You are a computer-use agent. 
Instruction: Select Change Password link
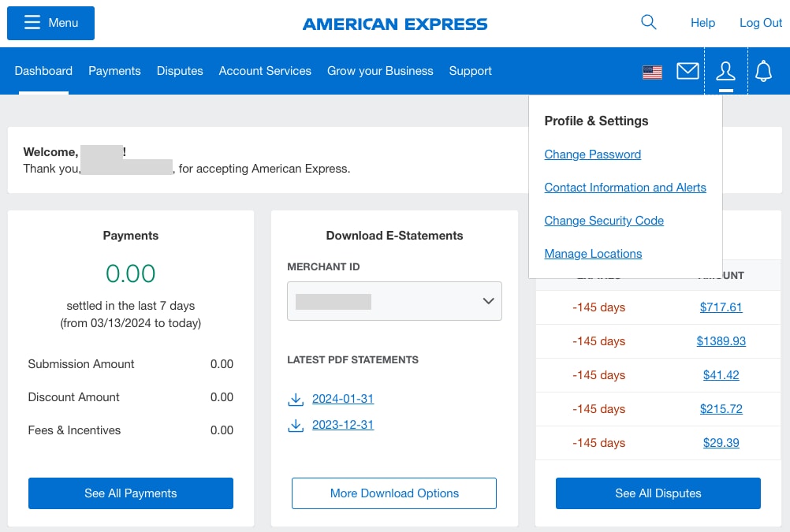(x=592, y=154)
